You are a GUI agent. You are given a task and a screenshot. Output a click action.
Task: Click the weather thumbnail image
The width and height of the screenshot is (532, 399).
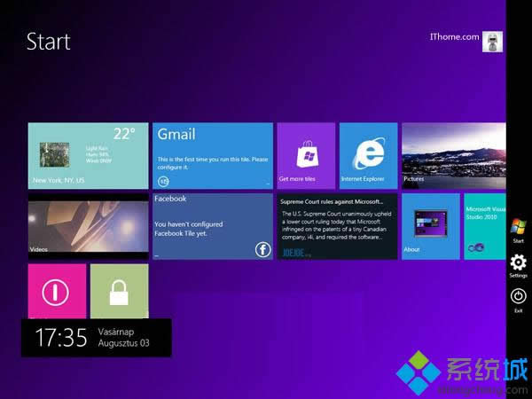click(x=55, y=154)
